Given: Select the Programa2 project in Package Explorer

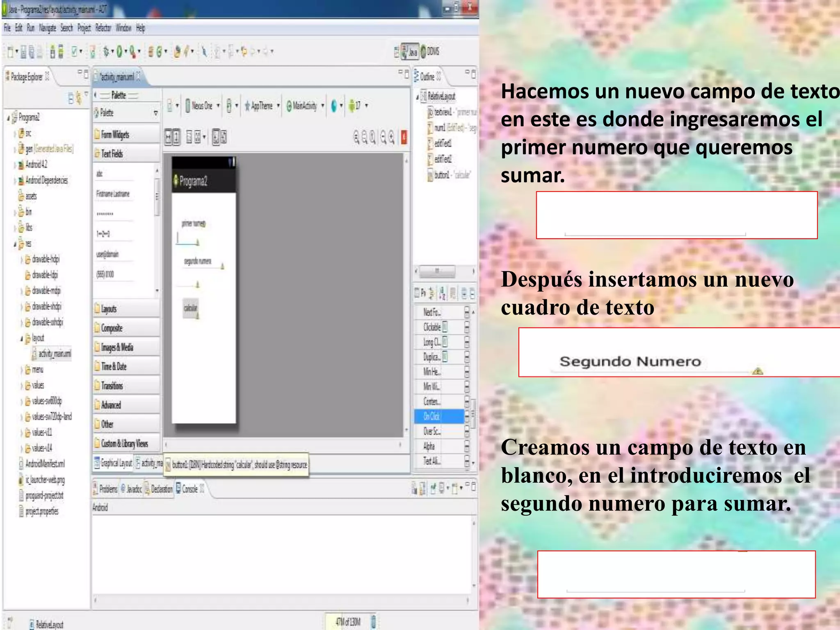Looking at the screenshot, I should click(x=25, y=117).
